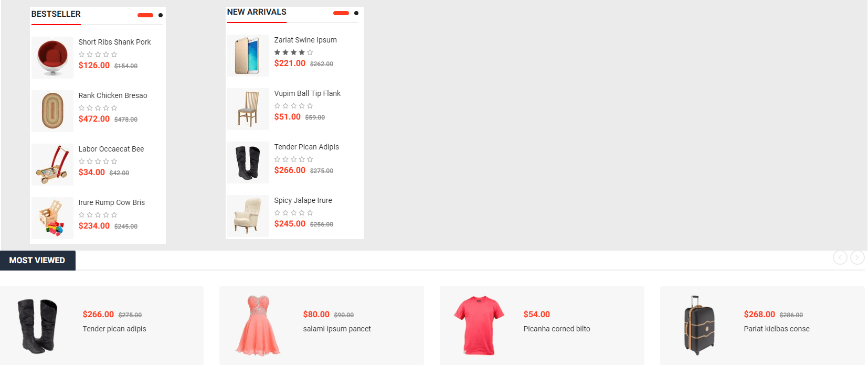Select red pill pagination dot in New Arrivals

click(341, 13)
